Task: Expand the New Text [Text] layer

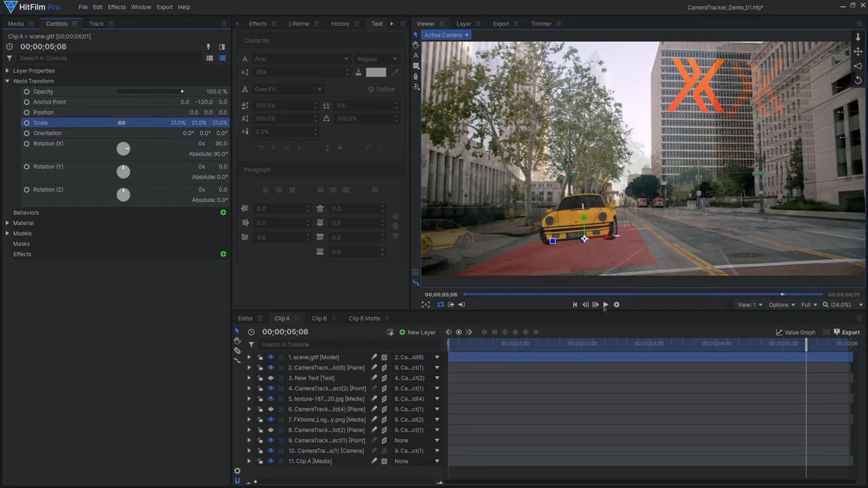Action: tap(249, 378)
